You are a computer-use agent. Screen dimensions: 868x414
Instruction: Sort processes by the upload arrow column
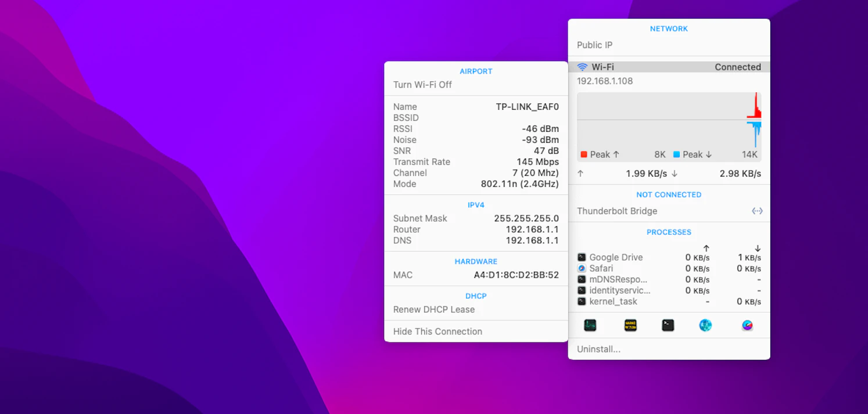(705, 249)
